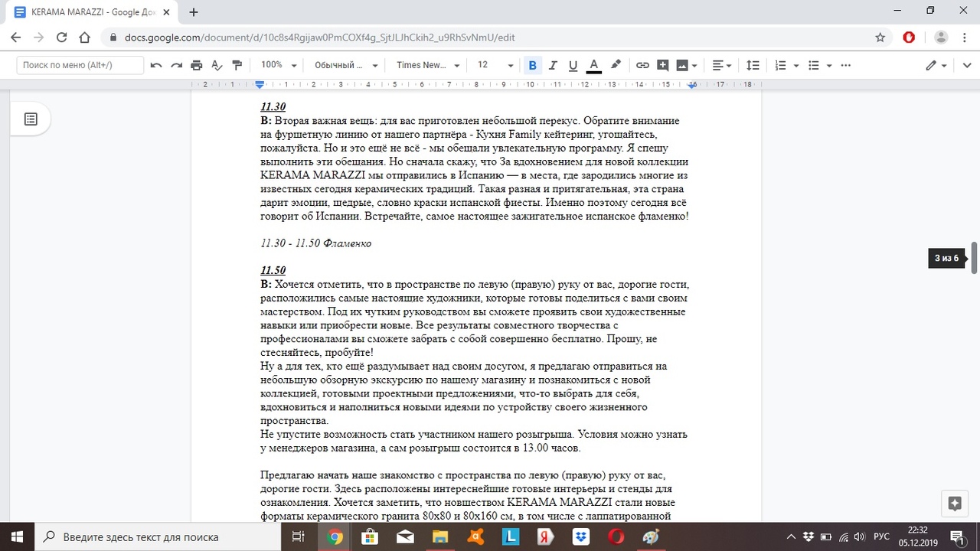The width and height of the screenshot is (980, 551).
Task: Undo the last action in toolbar
Action: (x=156, y=66)
